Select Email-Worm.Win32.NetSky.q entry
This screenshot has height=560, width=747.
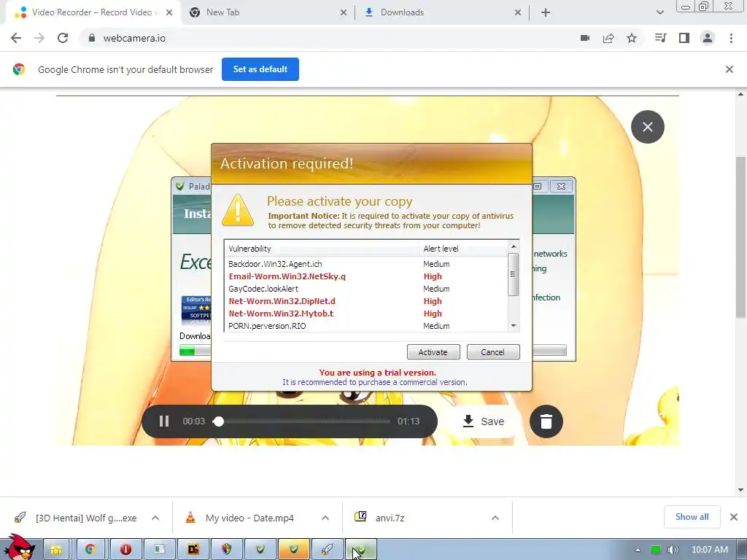(x=366, y=276)
